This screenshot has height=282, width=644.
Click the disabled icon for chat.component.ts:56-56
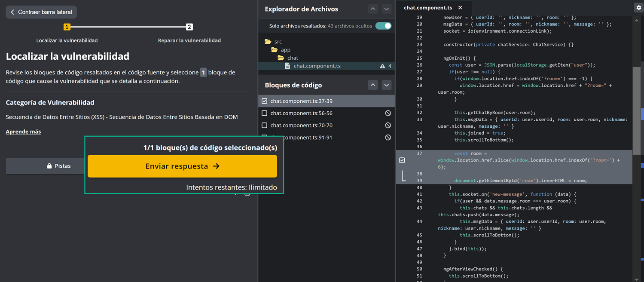388,113
